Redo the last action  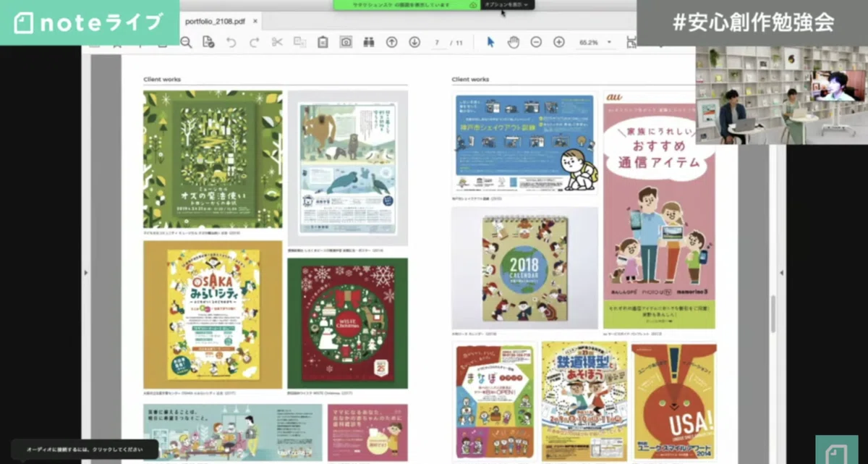click(254, 42)
